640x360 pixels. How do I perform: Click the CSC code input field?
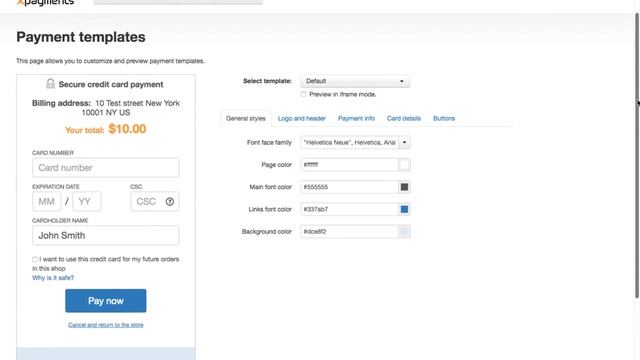[155, 201]
